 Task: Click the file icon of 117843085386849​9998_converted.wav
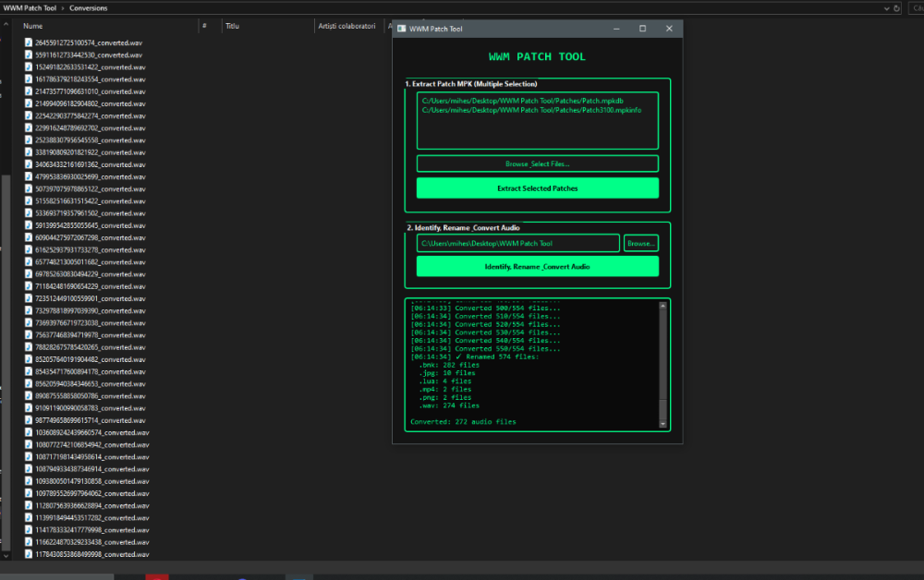(x=29, y=554)
